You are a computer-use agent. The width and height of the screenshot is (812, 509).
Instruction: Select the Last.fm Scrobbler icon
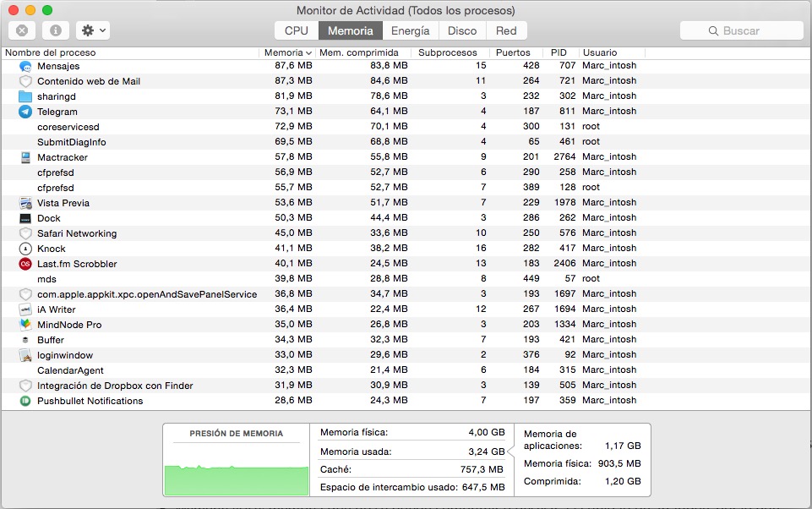click(26, 263)
